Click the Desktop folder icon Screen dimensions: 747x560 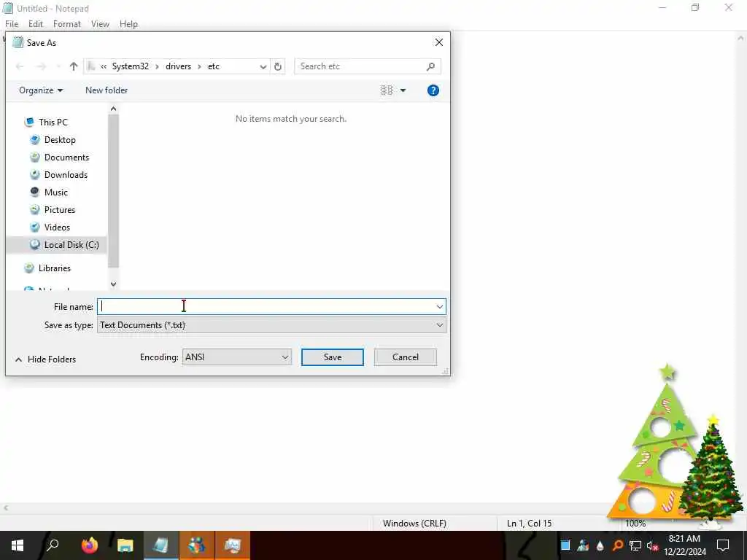35,140
